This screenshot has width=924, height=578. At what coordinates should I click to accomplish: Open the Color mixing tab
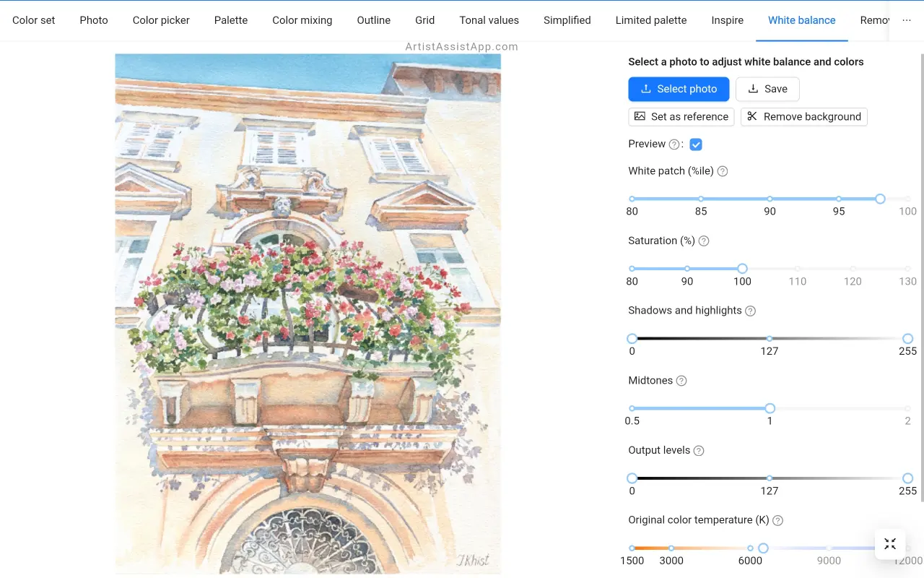tap(302, 20)
